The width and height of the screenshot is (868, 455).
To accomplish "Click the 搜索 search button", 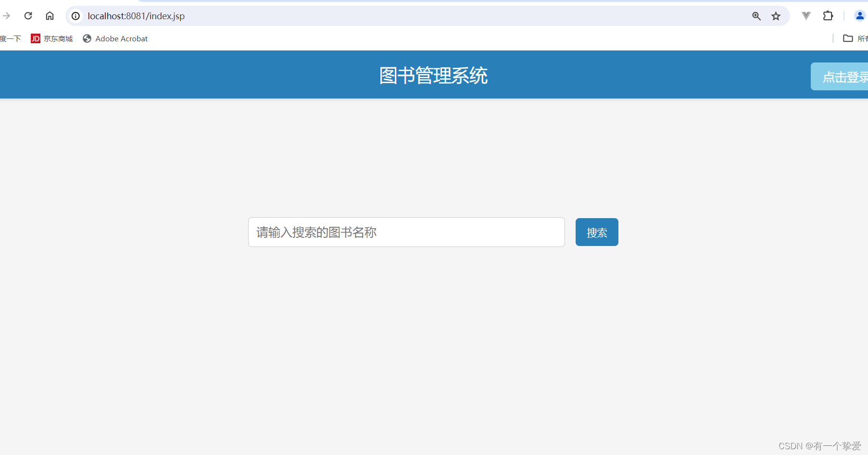I will pyautogui.click(x=596, y=232).
